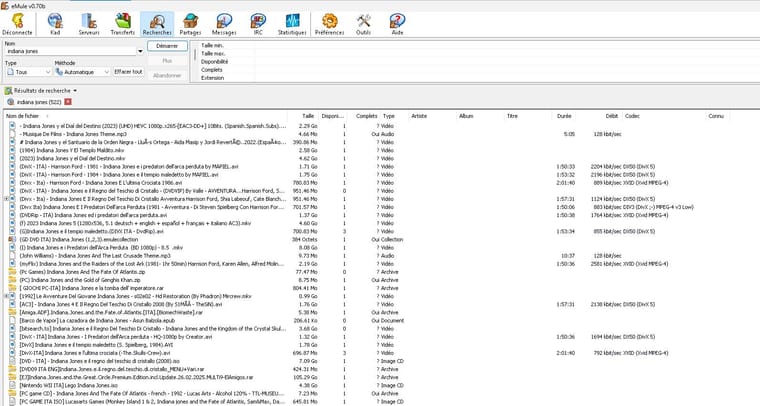This screenshot has width=760, height=406.
Task: Click the Déconnecte toolbar icon
Action: [17, 22]
